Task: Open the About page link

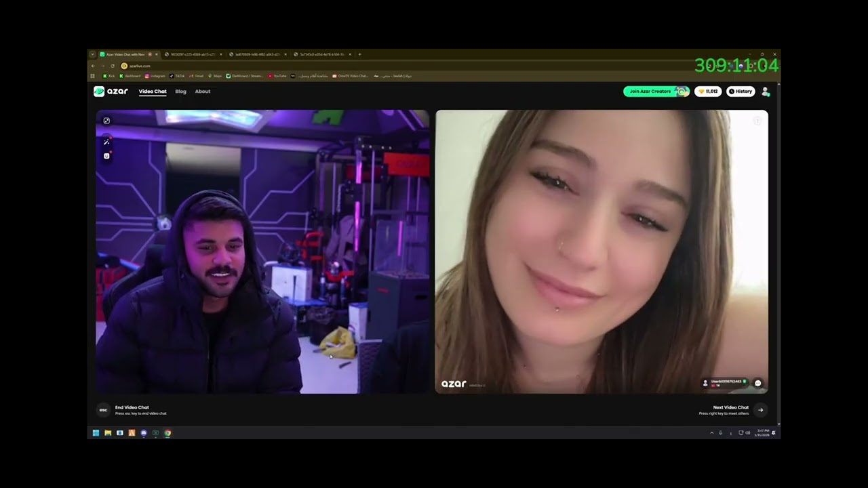Action: click(x=203, y=91)
